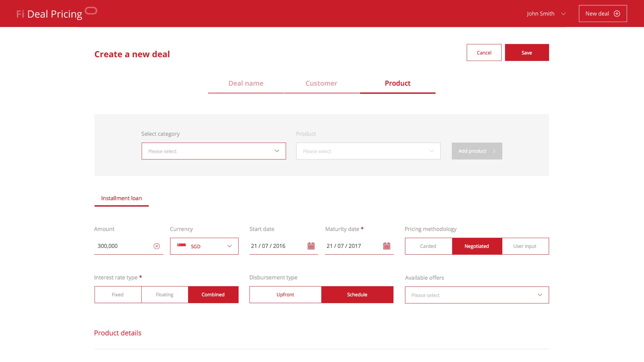Open the Product dropdown
The image size is (644, 362).
pyautogui.click(x=368, y=151)
